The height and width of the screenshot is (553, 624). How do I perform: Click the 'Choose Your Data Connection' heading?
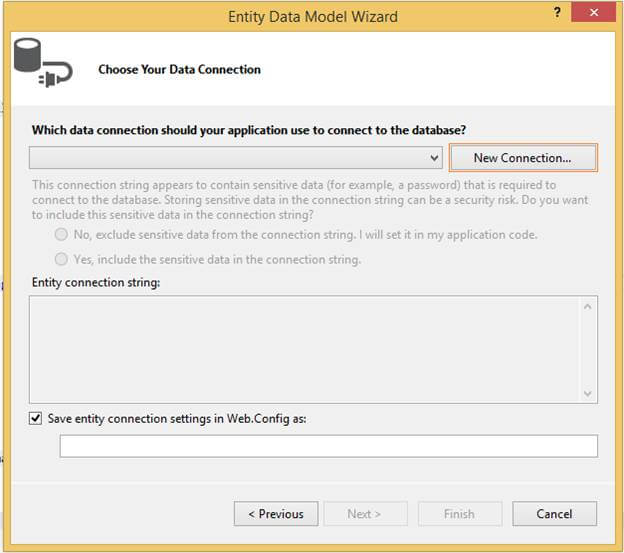pyautogui.click(x=180, y=70)
